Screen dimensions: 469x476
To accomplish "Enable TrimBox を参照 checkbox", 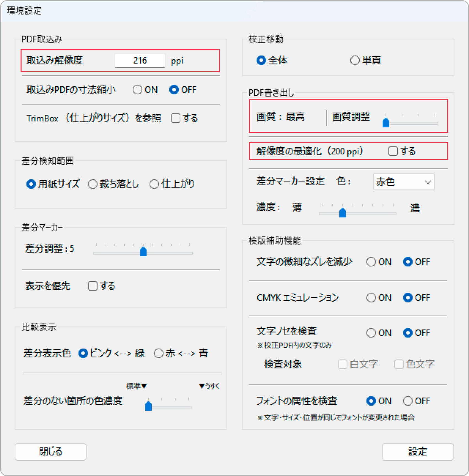I will pyautogui.click(x=175, y=118).
